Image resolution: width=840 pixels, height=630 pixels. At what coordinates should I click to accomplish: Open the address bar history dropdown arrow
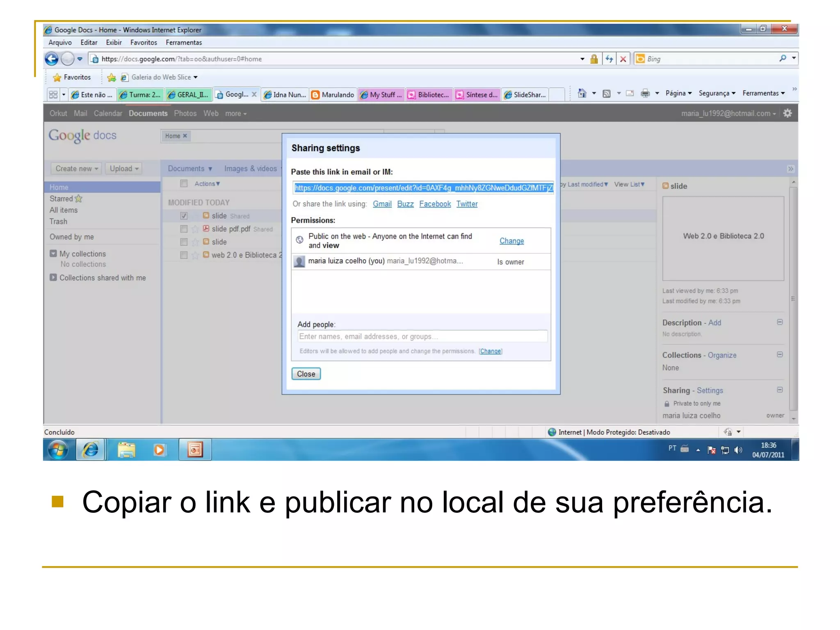point(582,59)
